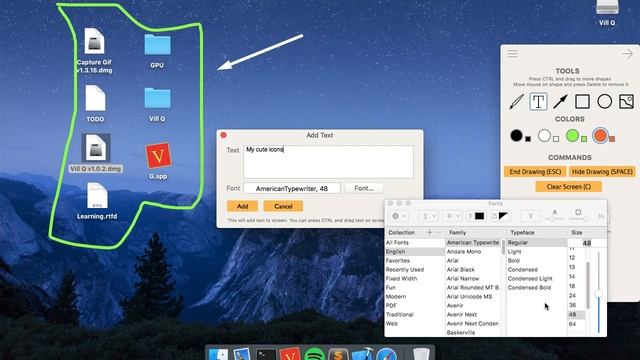The width and height of the screenshot is (640, 360).
Task: Select the circle shape tool
Action: point(604,101)
